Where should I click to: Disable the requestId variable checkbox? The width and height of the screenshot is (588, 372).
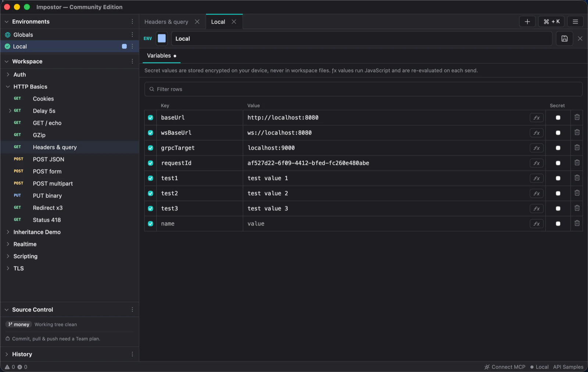pos(150,163)
